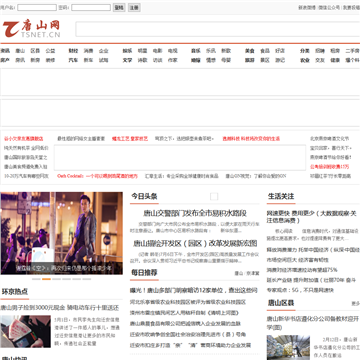Open the 电影 navigation link

157,51
